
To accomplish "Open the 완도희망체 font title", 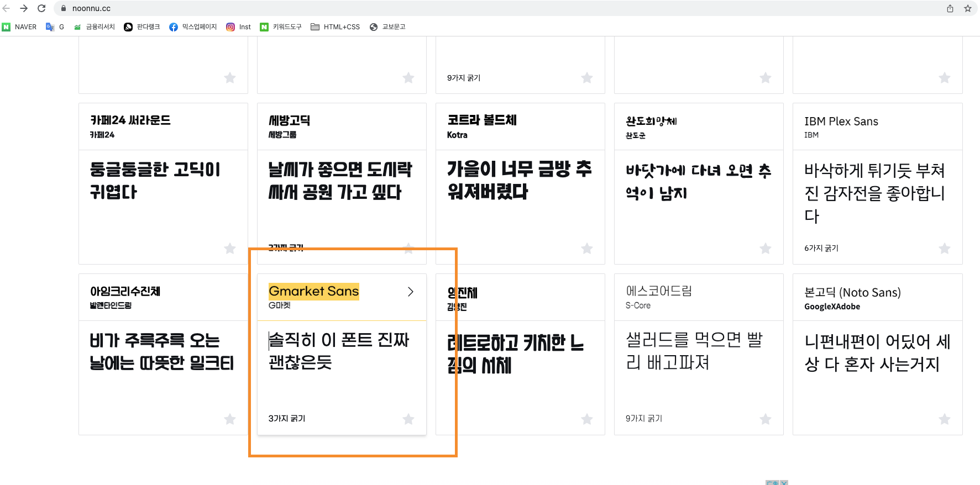I will [651, 121].
